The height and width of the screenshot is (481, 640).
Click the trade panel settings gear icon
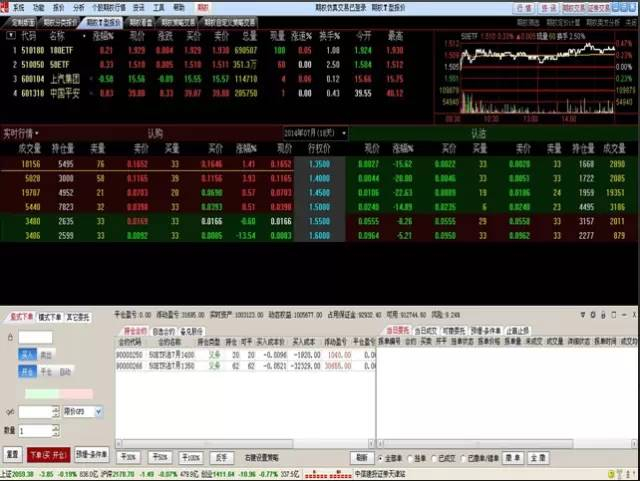(x=593, y=315)
